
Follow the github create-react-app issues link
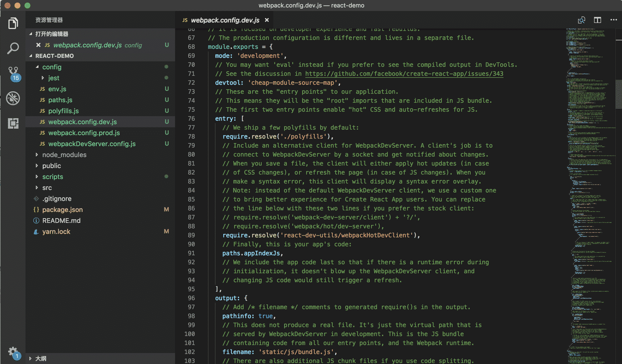coord(404,74)
